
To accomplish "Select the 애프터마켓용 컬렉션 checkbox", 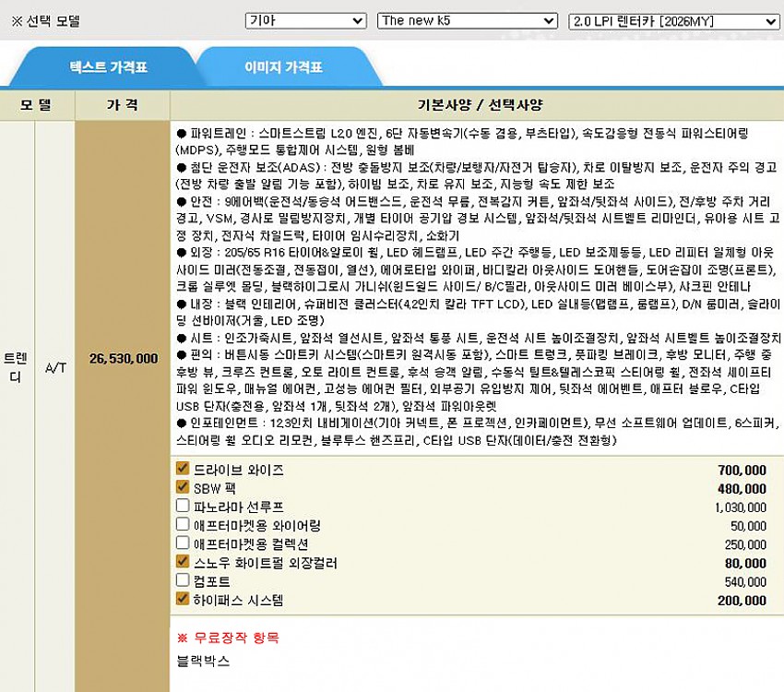I will (x=183, y=543).
